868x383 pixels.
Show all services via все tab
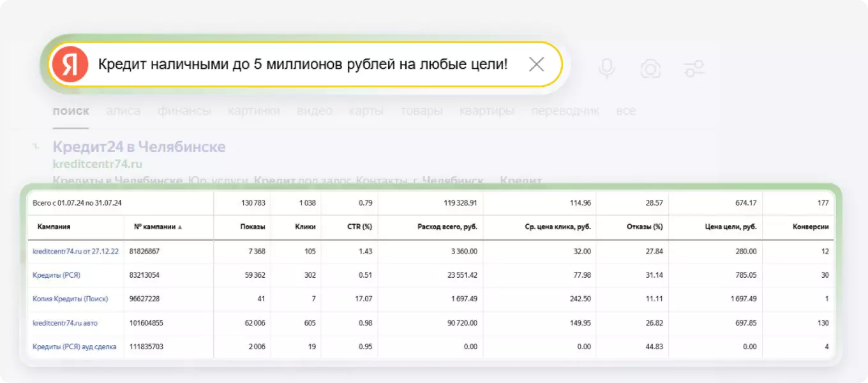coord(626,111)
